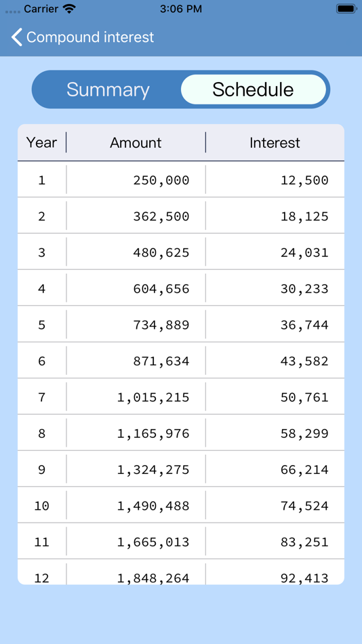This screenshot has height=644, width=362.
Task: Select interest value 58,299
Action: (304, 433)
